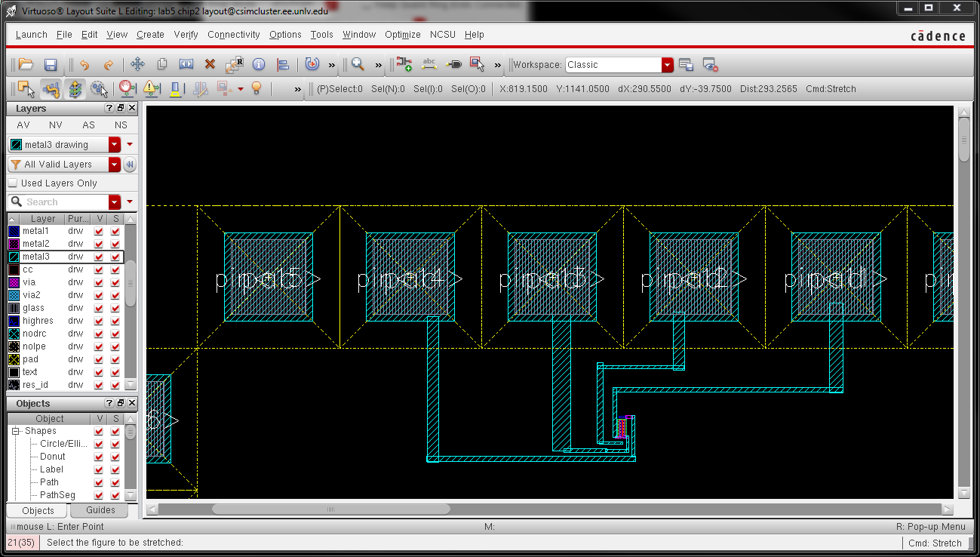
Task: Click the Save icon in the toolbar
Action: pos(51,65)
